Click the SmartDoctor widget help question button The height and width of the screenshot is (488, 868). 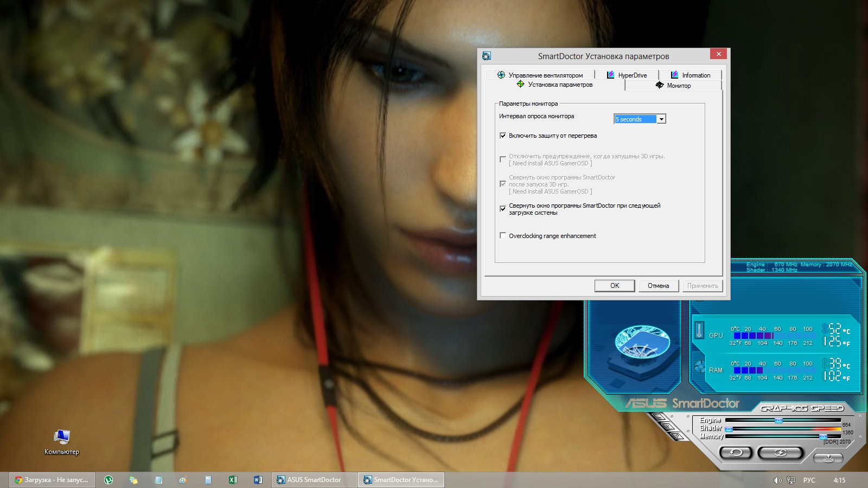(677, 435)
